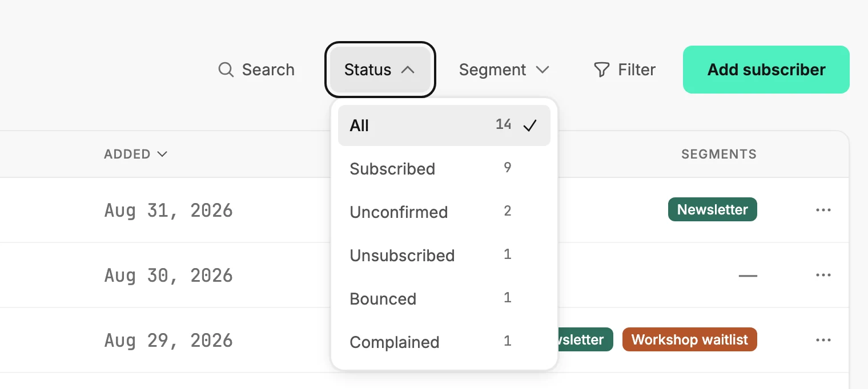The width and height of the screenshot is (868, 389).
Task: Click Newsletter tag in Aug 31 row
Action: click(x=713, y=209)
